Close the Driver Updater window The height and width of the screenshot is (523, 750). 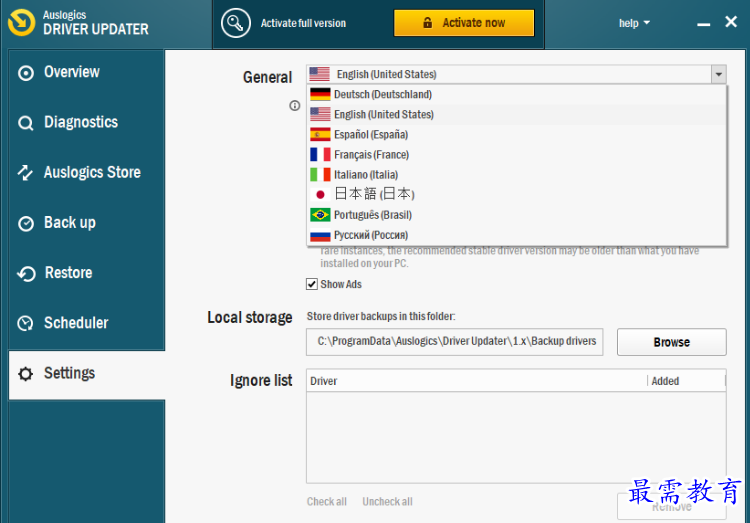(731, 22)
